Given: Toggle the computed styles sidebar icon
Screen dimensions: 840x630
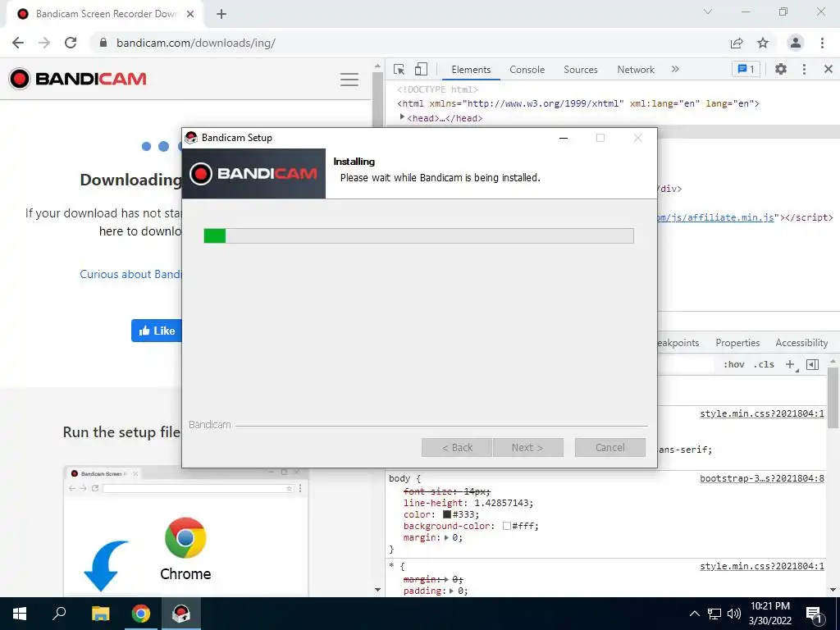Looking at the screenshot, I should click(813, 365).
